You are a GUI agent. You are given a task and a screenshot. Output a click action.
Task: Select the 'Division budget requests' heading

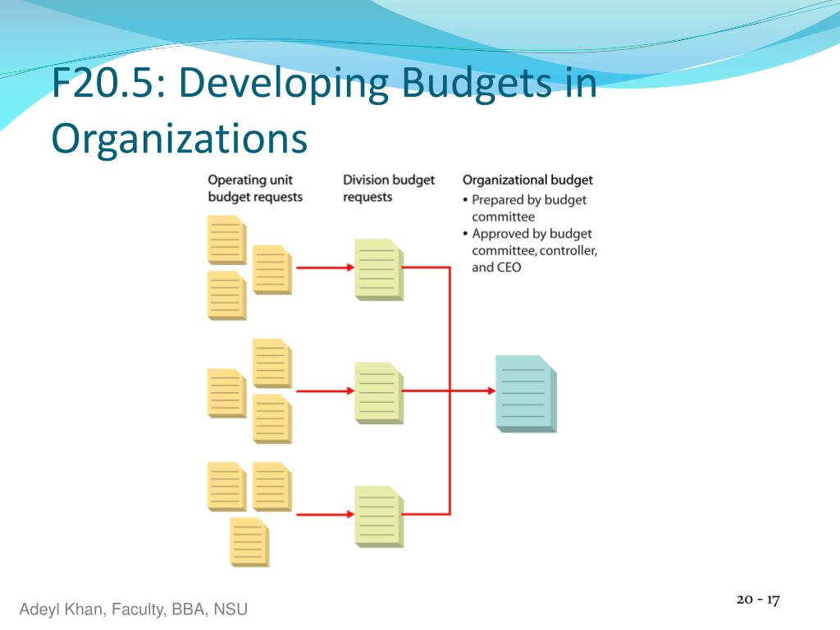tap(388, 189)
